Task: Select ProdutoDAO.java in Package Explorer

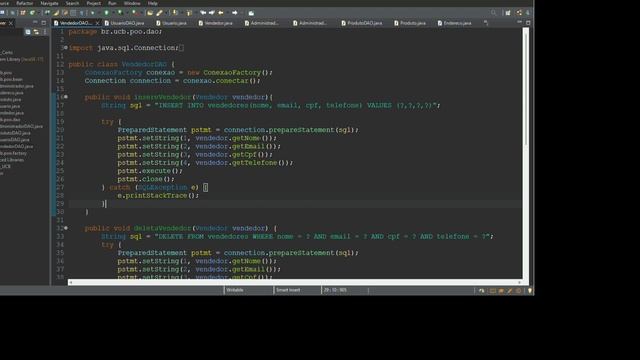Action: 15,133
